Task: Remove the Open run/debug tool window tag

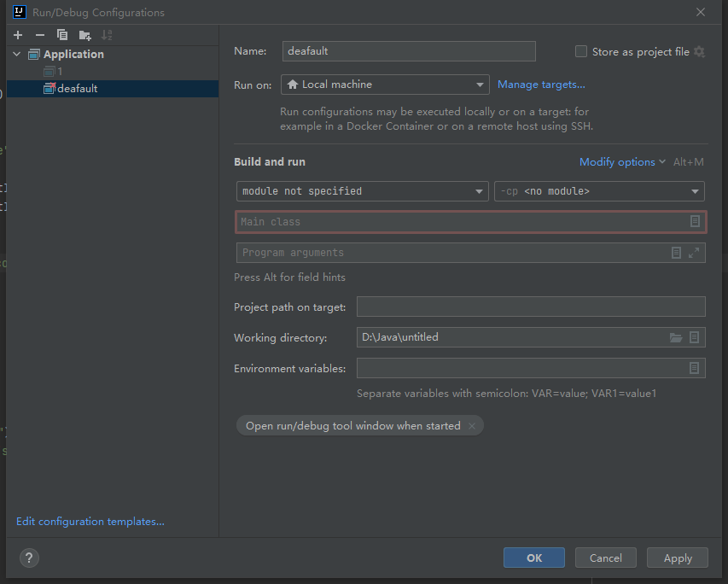Action: (472, 426)
